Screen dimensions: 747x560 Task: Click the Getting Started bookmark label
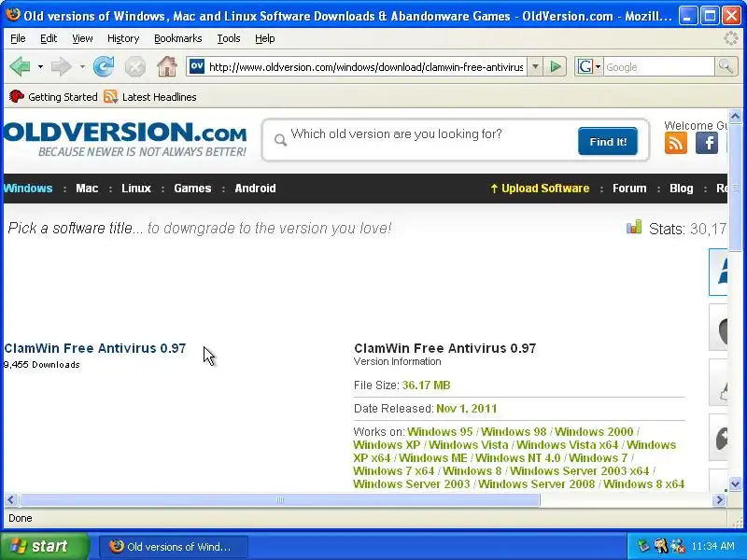tap(63, 97)
